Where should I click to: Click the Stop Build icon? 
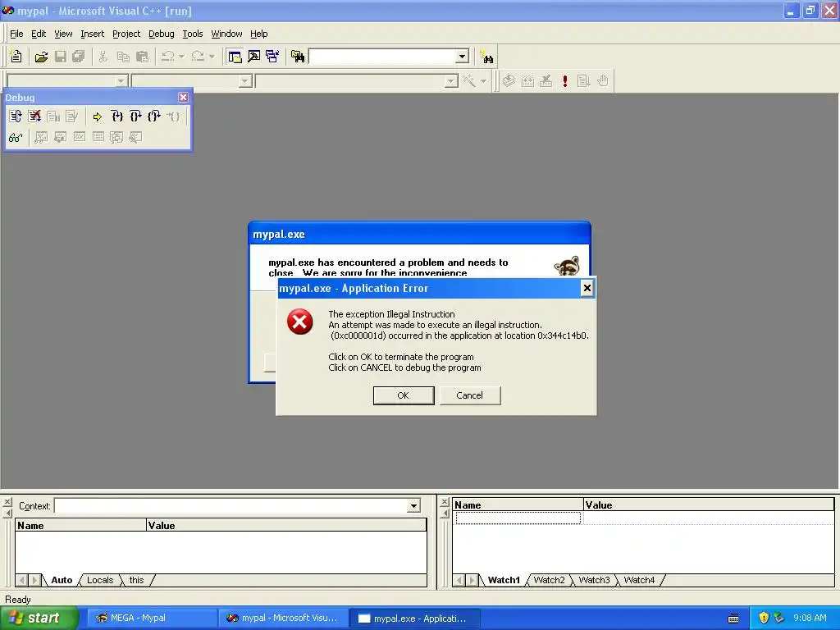click(x=546, y=81)
